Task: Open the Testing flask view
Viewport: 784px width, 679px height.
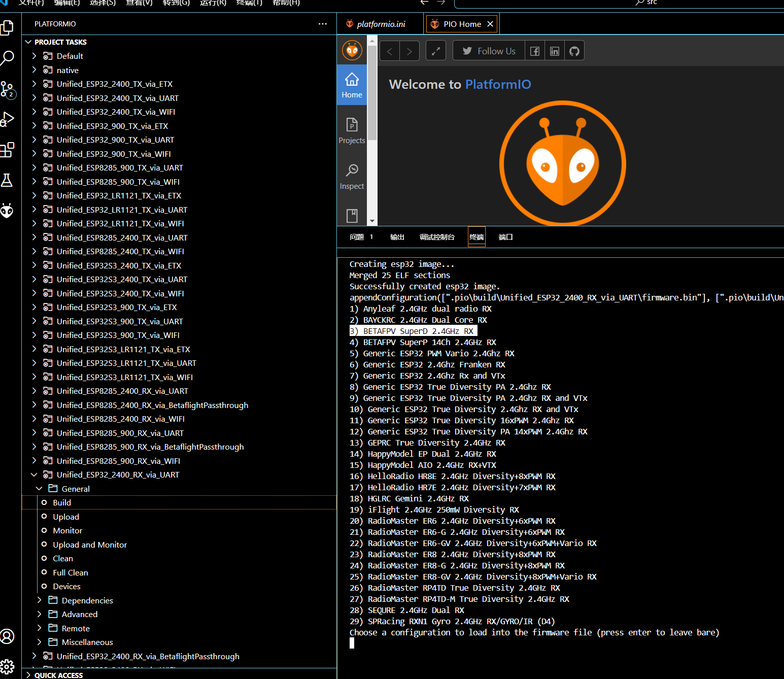Action: (x=7, y=180)
